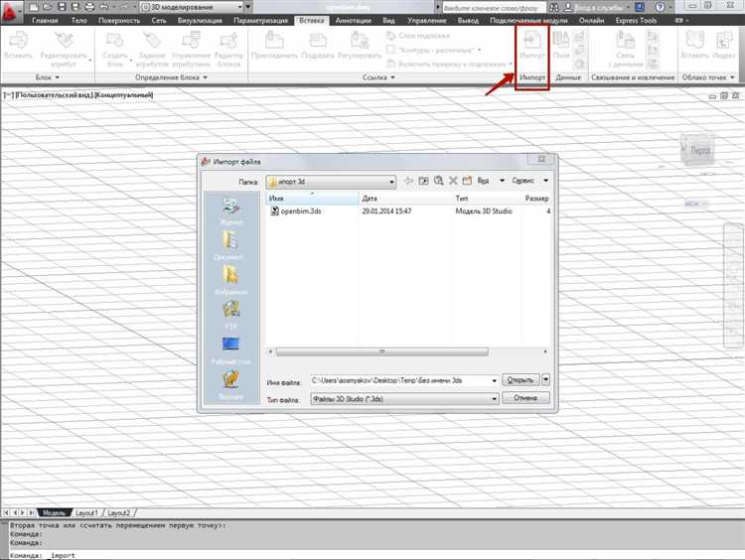Open the Рабочий стол shortcut in dialog sidebar
This screenshot has width=745, height=560.
click(x=230, y=350)
